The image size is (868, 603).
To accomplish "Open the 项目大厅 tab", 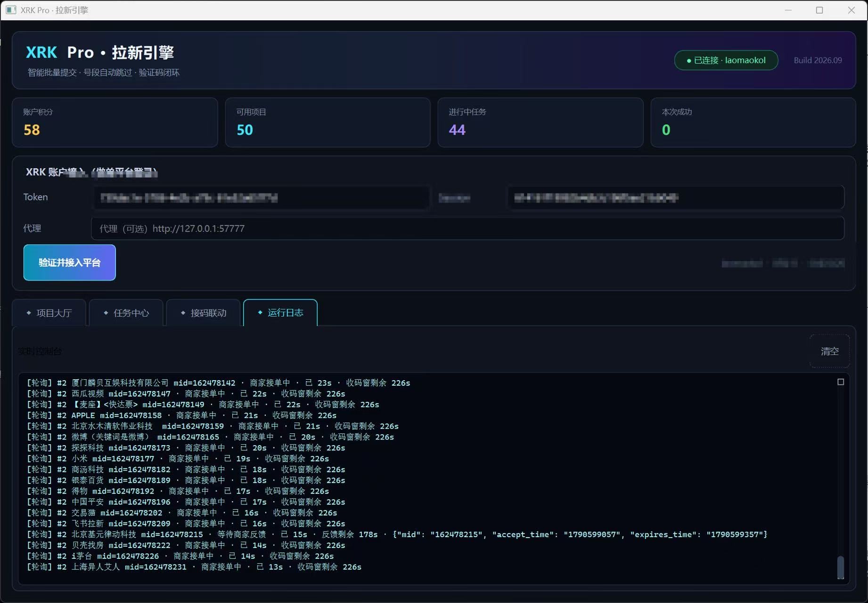I will [x=49, y=313].
